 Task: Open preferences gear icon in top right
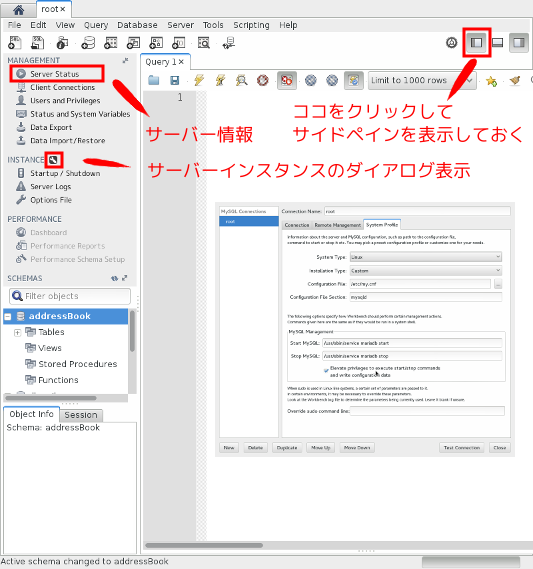point(451,43)
